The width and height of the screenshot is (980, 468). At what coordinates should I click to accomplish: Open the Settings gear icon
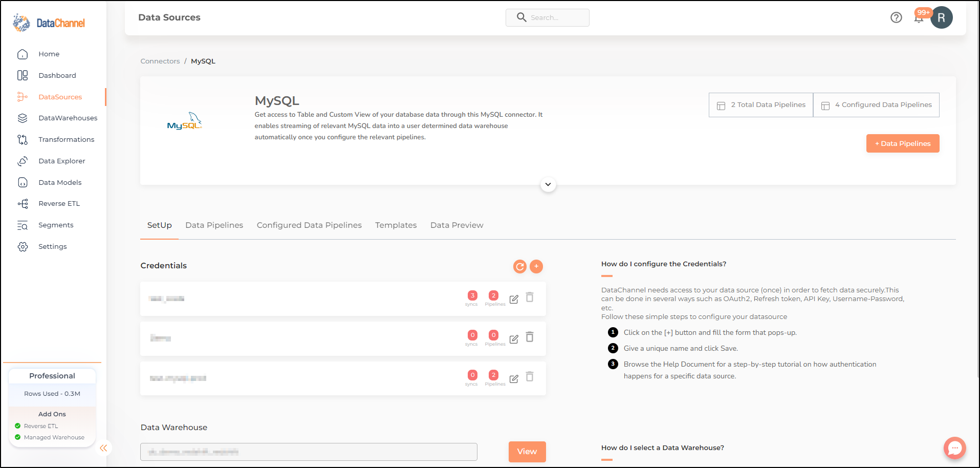tap(23, 247)
